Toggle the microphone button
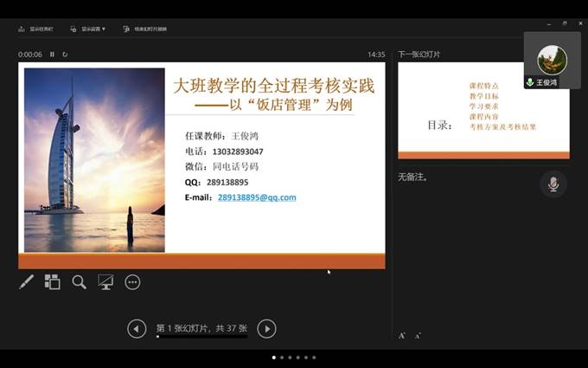Screen dimensions: 588x368 click(x=553, y=184)
